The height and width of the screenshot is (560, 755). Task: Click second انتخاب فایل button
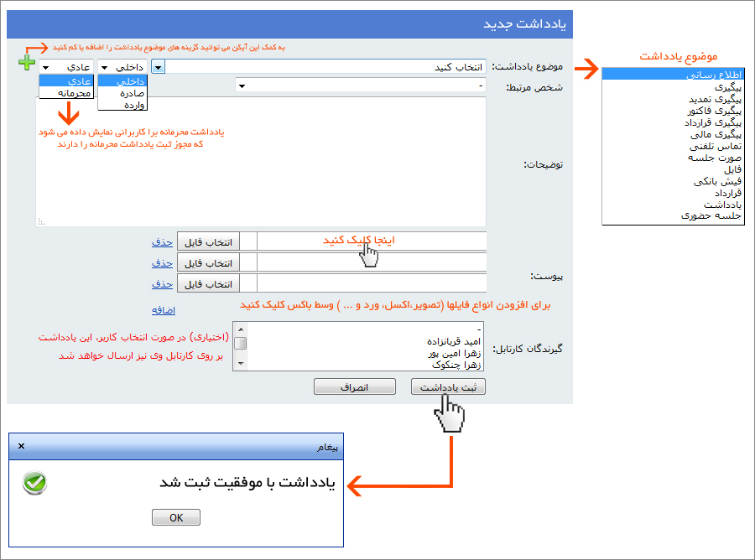(x=208, y=263)
